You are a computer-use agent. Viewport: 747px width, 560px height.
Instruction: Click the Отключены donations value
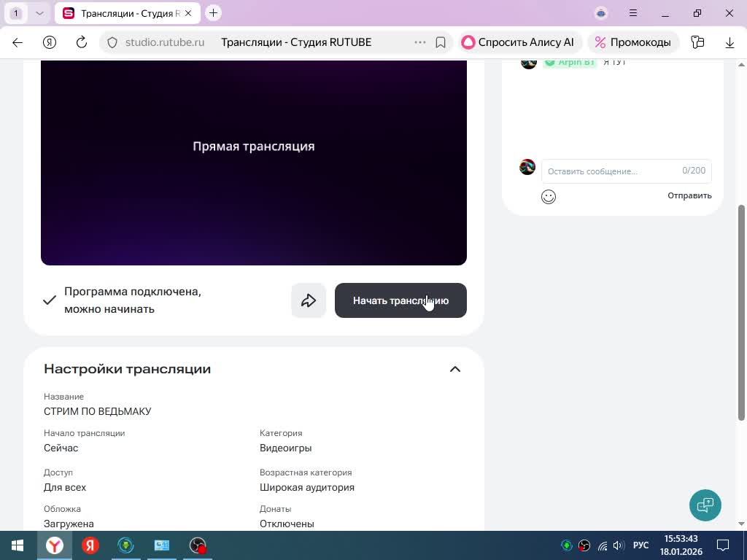point(287,524)
